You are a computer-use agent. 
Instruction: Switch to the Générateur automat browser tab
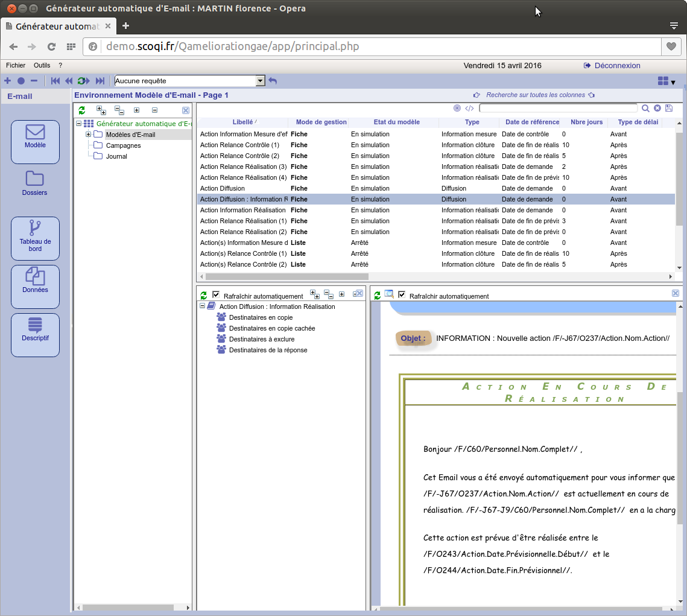coord(57,27)
